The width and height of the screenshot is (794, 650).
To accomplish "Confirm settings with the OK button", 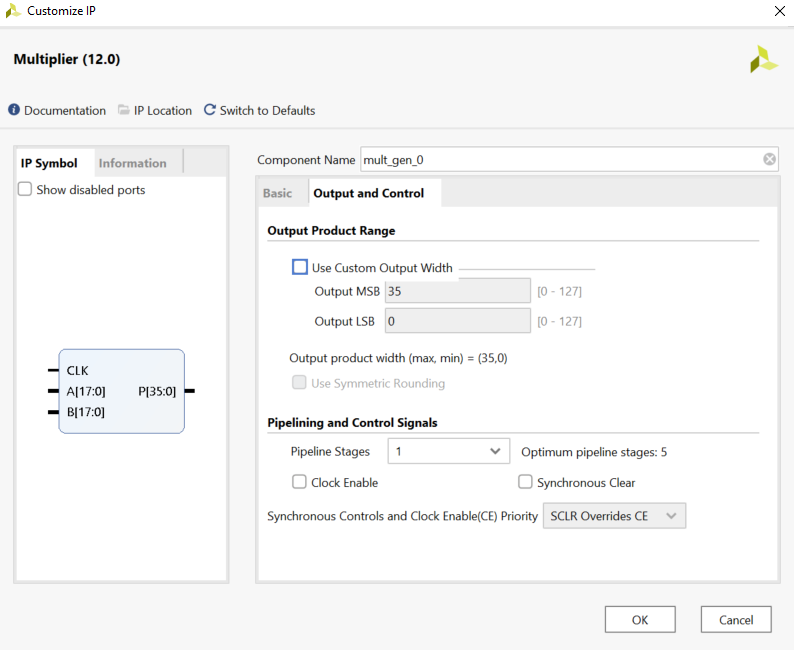I will click(640, 620).
